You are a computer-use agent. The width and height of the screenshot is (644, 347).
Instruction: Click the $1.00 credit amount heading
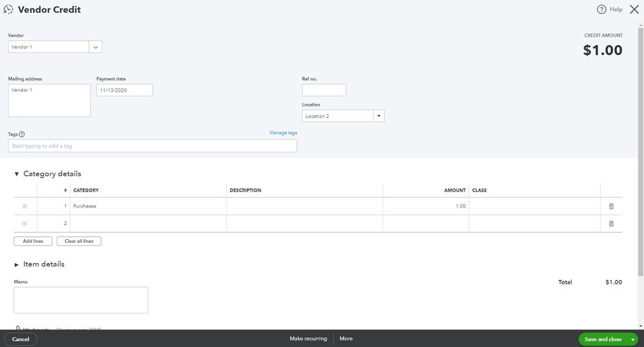tap(603, 50)
